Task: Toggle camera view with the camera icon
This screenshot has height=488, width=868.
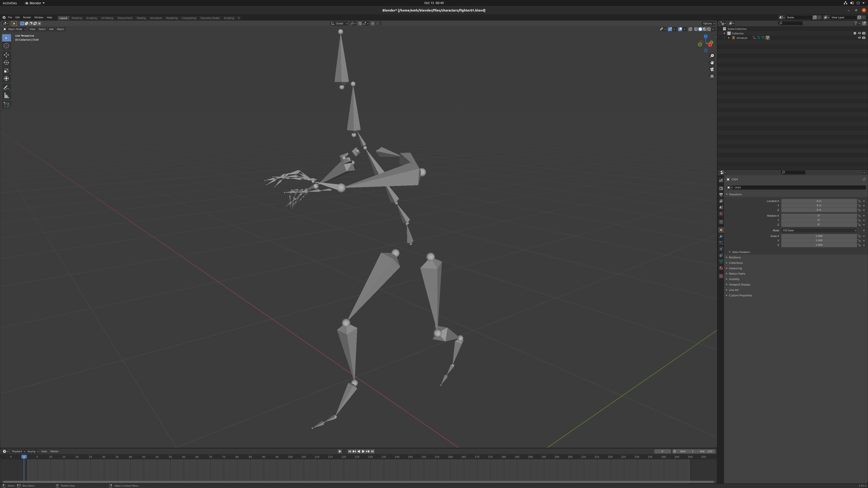Action: pyautogui.click(x=712, y=69)
